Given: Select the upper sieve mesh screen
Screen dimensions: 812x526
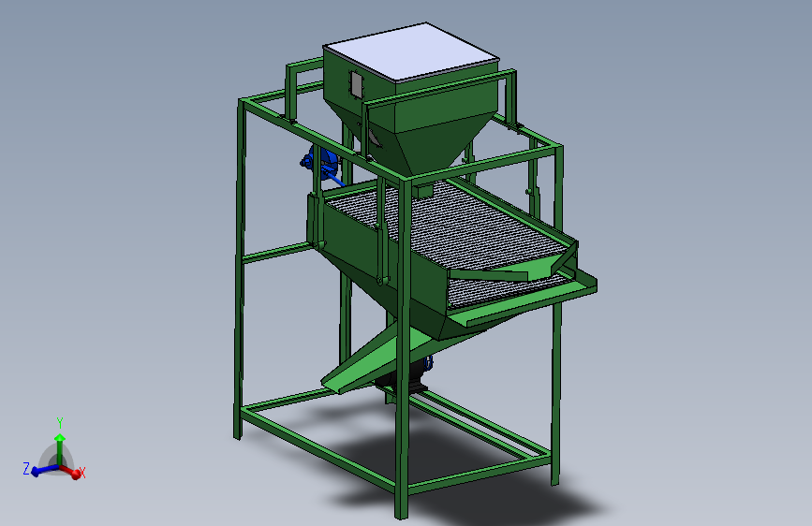Looking at the screenshot, I should pyautogui.click(x=450, y=223).
